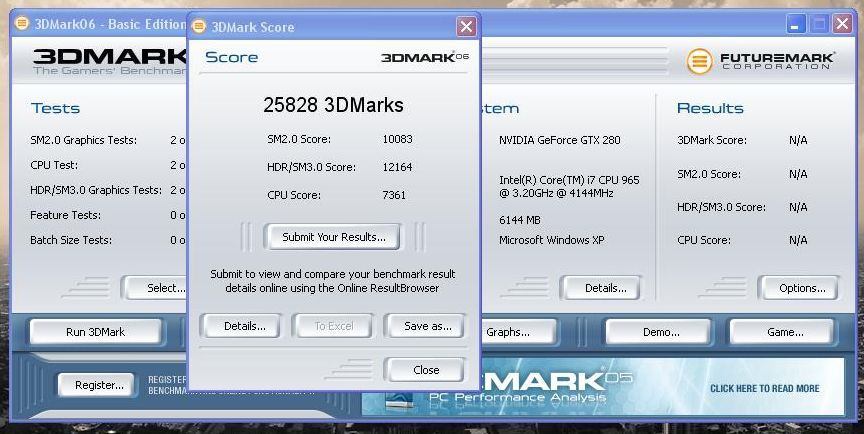
Task: Open Details in the score dialog
Action: (241, 326)
